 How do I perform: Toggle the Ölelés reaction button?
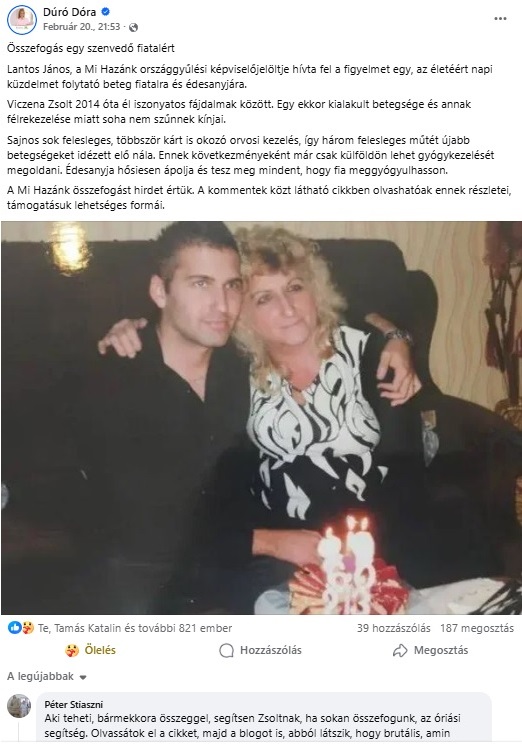91,650
